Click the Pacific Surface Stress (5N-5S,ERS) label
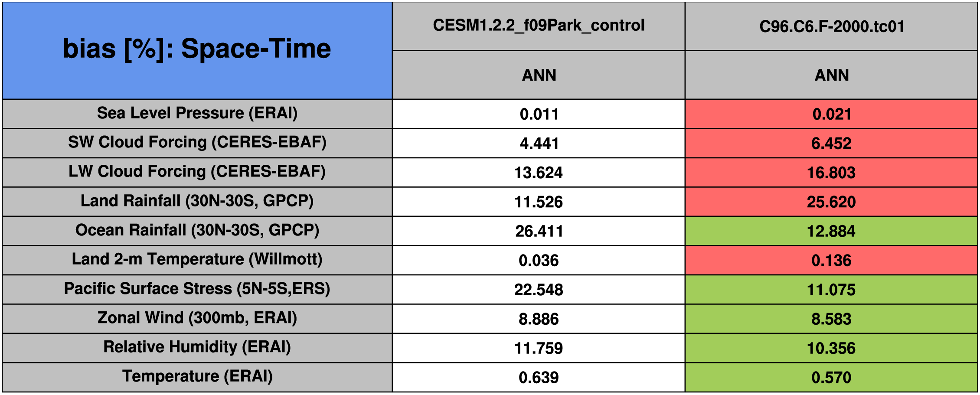 197,289
